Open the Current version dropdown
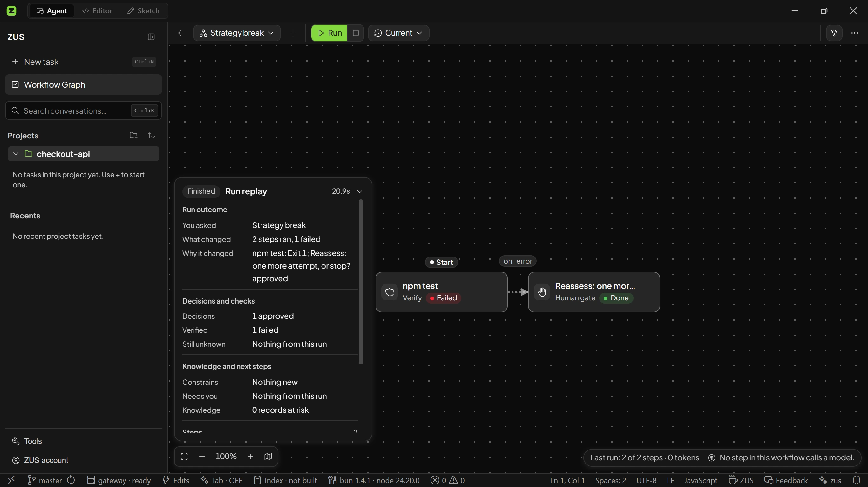Viewport: 868px width, 487px height. point(398,33)
